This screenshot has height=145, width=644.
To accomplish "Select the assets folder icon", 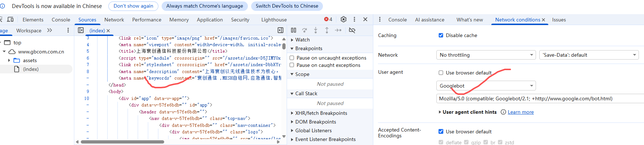I will (x=17, y=60).
